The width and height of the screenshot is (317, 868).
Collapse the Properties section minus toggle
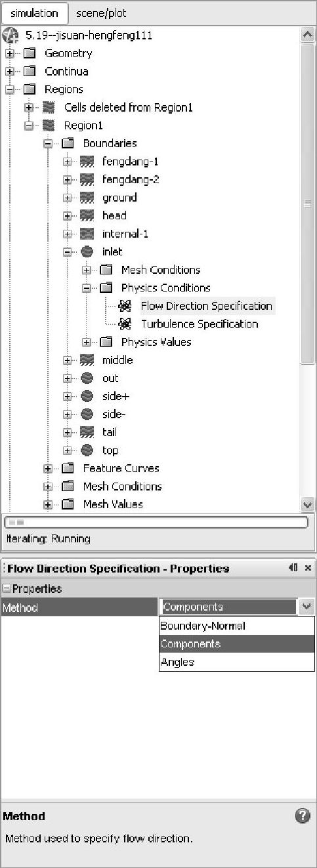(7, 589)
